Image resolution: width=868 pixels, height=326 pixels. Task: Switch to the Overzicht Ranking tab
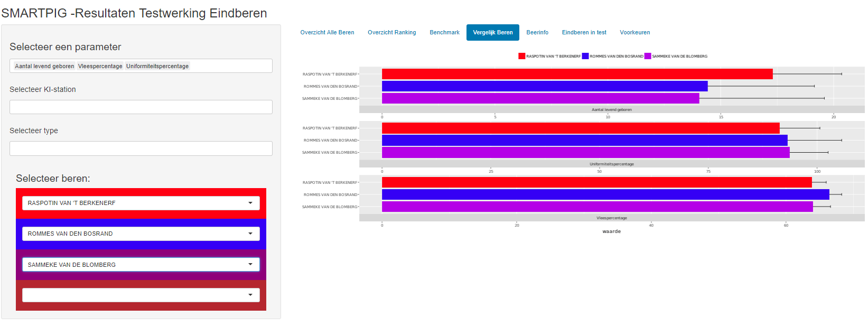pos(392,32)
